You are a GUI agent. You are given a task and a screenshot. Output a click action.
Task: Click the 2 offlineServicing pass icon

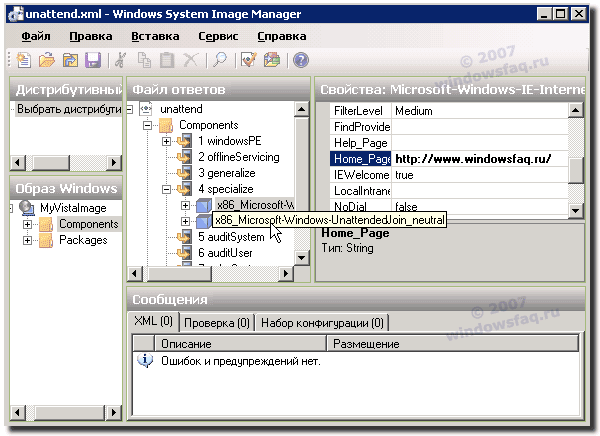tap(185, 157)
